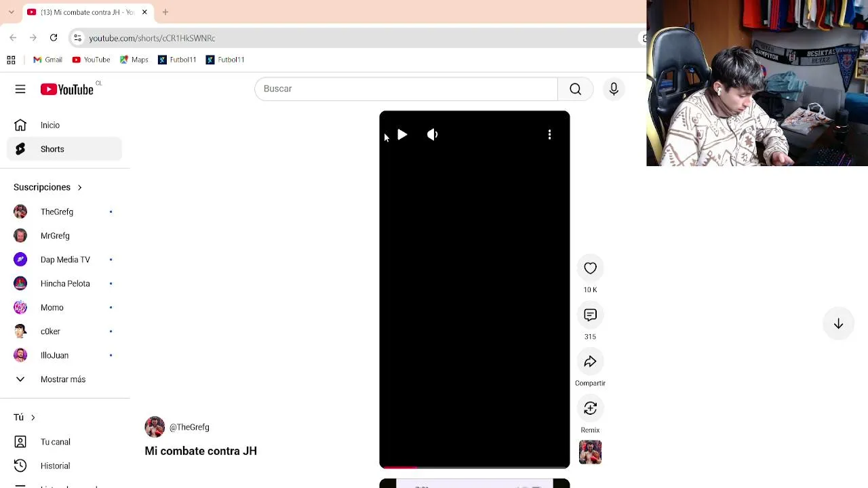The width and height of the screenshot is (868, 488).
Task: Click the @TheGrefg channel handle
Action: (189, 427)
